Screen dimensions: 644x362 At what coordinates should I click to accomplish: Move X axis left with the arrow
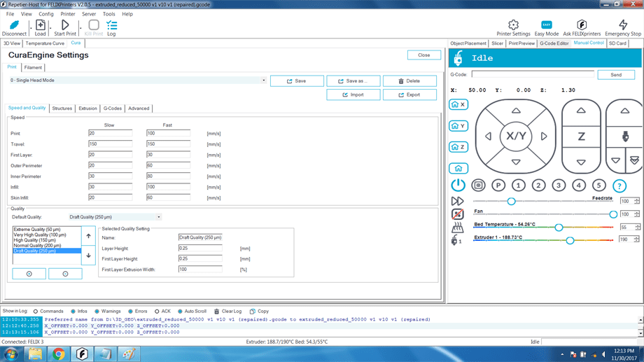pyautogui.click(x=489, y=136)
